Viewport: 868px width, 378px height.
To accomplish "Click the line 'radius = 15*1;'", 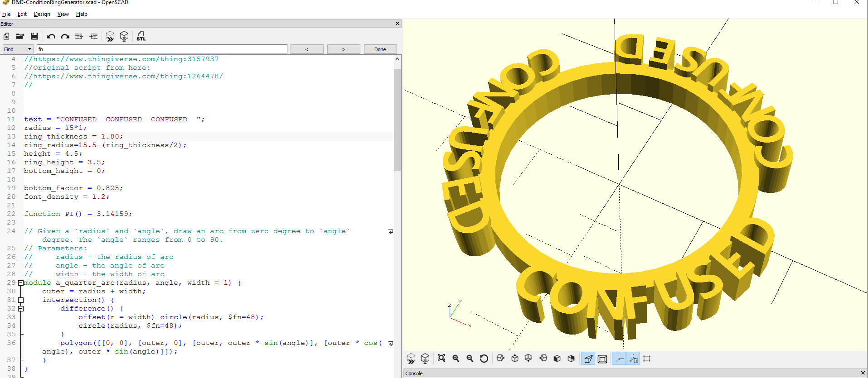I will pyautogui.click(x=55, y=128).
